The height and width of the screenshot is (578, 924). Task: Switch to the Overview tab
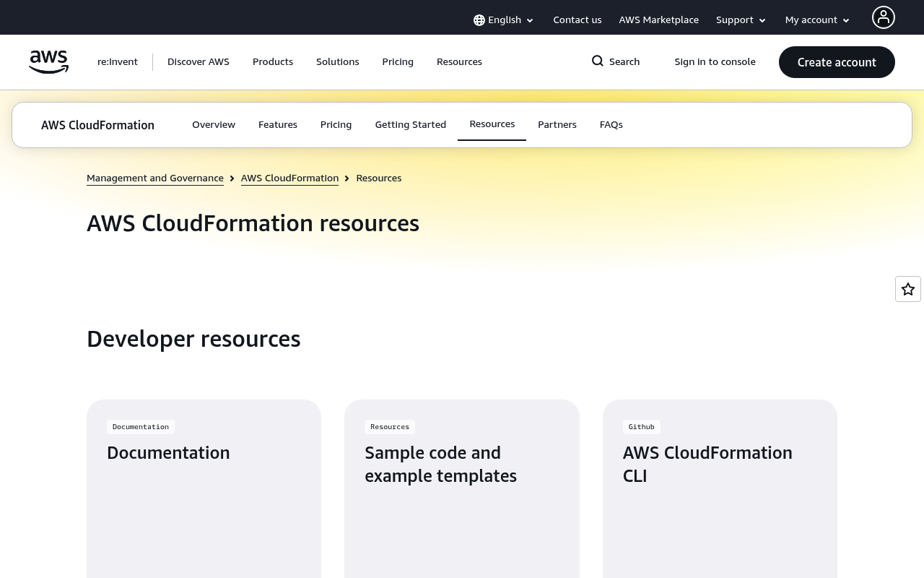point(214,125)
